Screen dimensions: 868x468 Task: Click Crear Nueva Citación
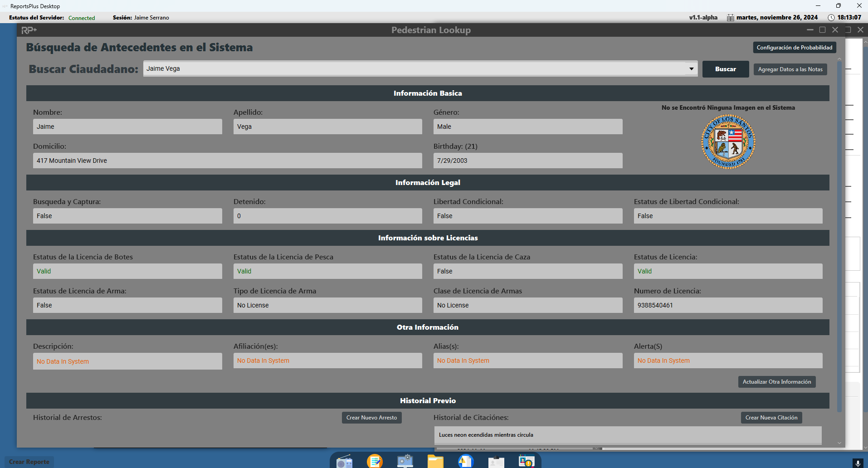pyautogui.click(x=771, y=418)
